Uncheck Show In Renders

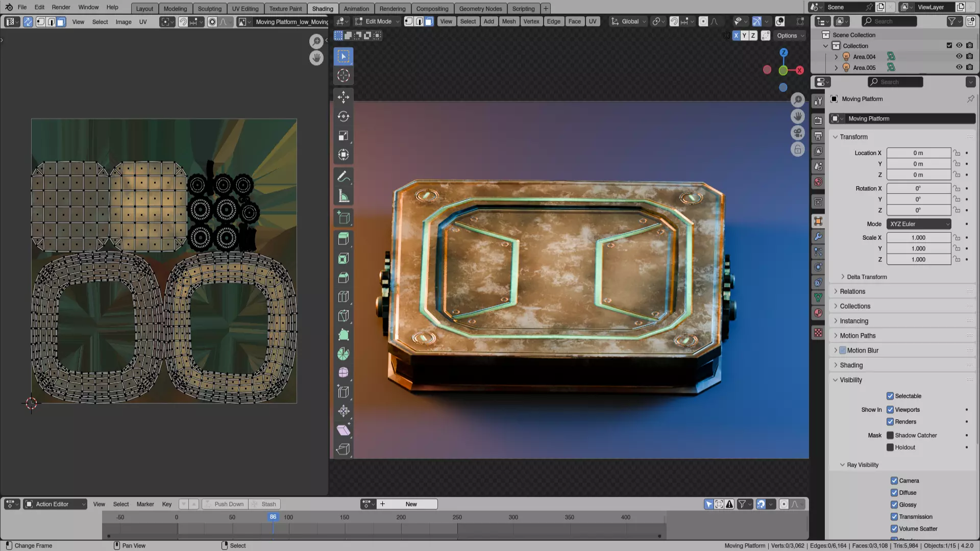click(890, 422)
